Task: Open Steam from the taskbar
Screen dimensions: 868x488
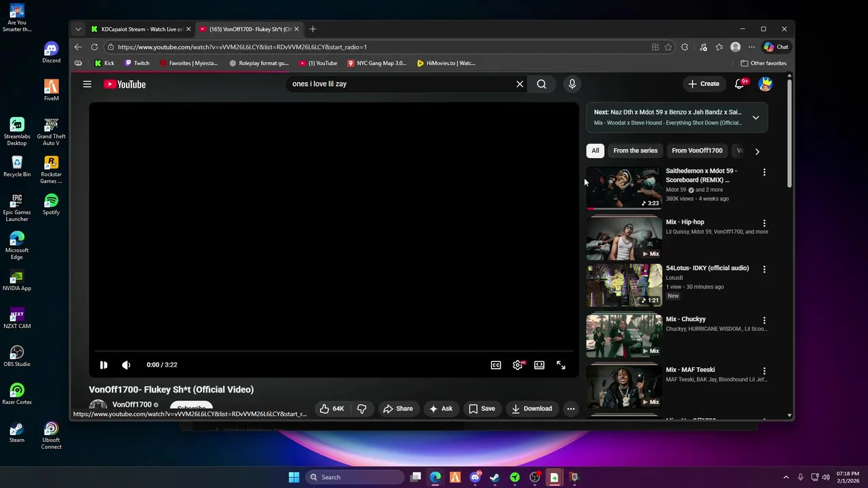Action: click(495, 477)
